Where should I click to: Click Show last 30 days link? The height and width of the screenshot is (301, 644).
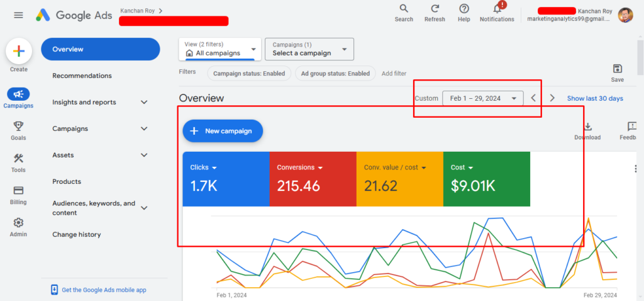tap(595, 98)
